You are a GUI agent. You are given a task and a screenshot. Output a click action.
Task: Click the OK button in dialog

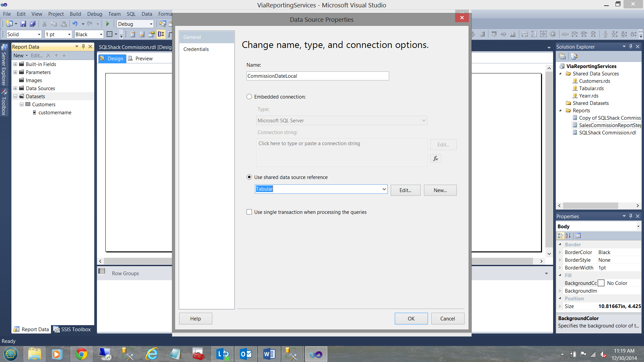tap(411, 318)
